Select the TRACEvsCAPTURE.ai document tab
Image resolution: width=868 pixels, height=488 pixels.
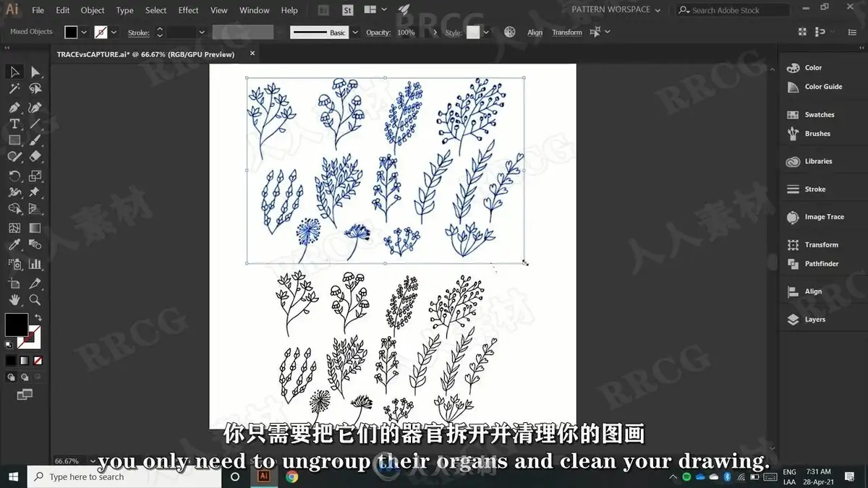145,54
